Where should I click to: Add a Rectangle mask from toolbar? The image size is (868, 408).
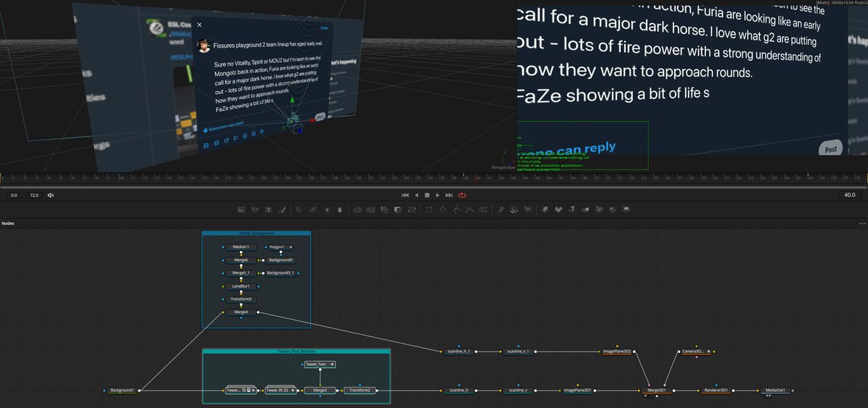point(429,209)
